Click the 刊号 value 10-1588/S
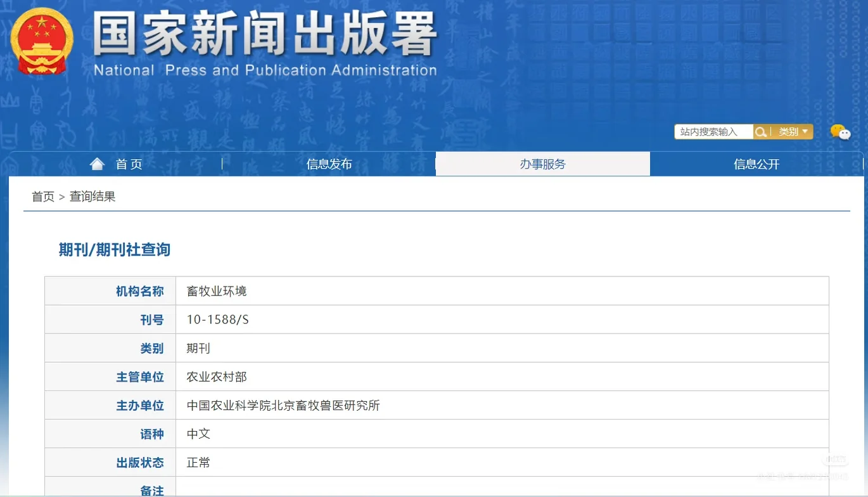868x497 pixels. pyautogui.click(x=217, y=319)
